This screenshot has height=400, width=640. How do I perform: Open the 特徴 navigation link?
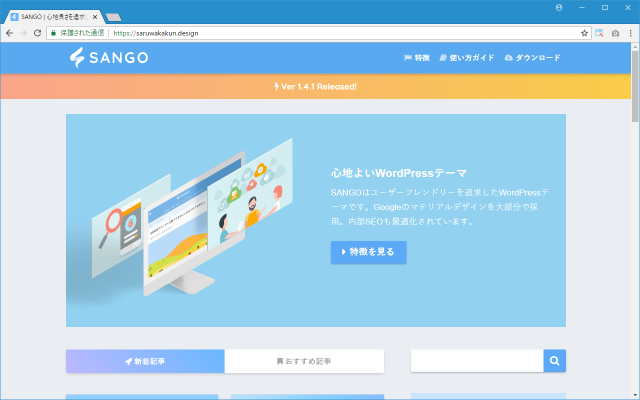417,58
